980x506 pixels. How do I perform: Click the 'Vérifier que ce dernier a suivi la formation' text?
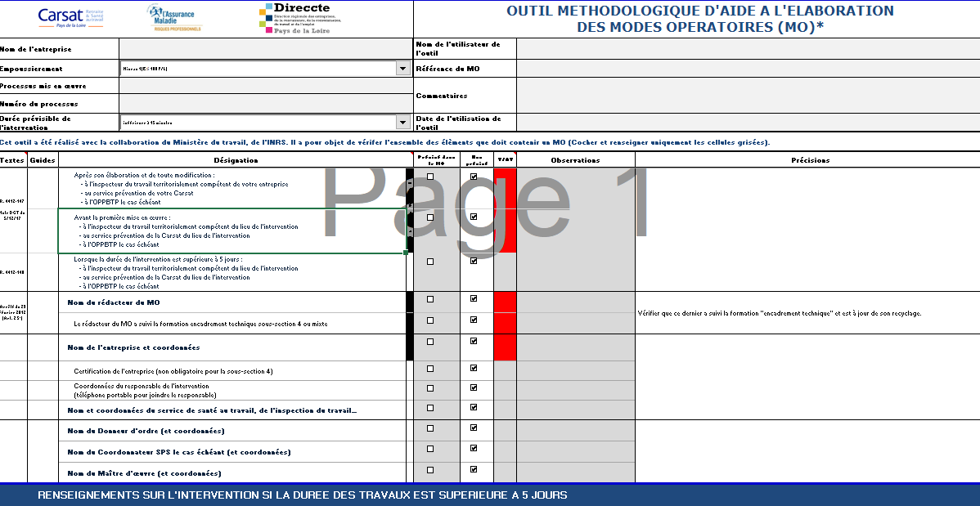pyautogui.click(x=780, y=313)
